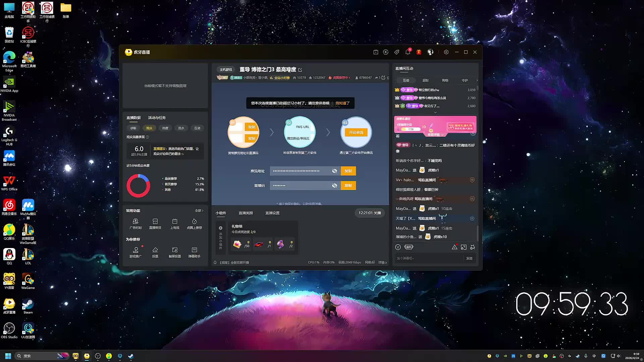Open the 触屏投票 touch-screen vote tool
The image size is (644, 362).
175,252
